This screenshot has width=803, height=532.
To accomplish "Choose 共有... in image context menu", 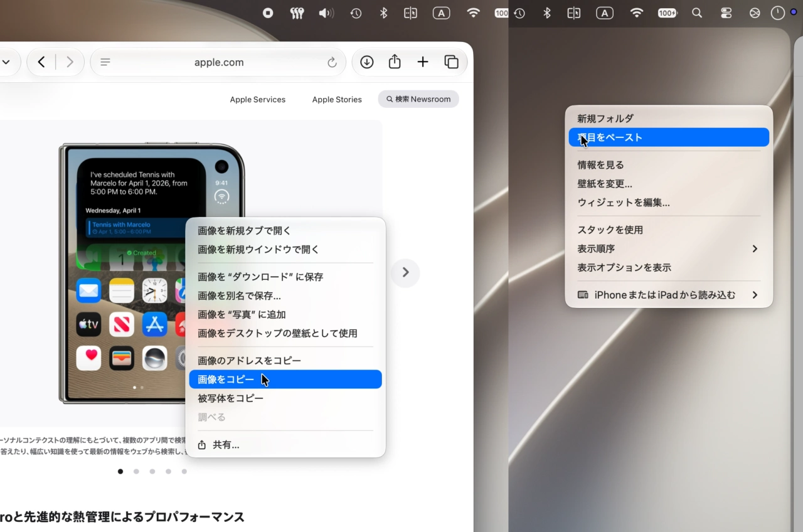I will point(285,445).
